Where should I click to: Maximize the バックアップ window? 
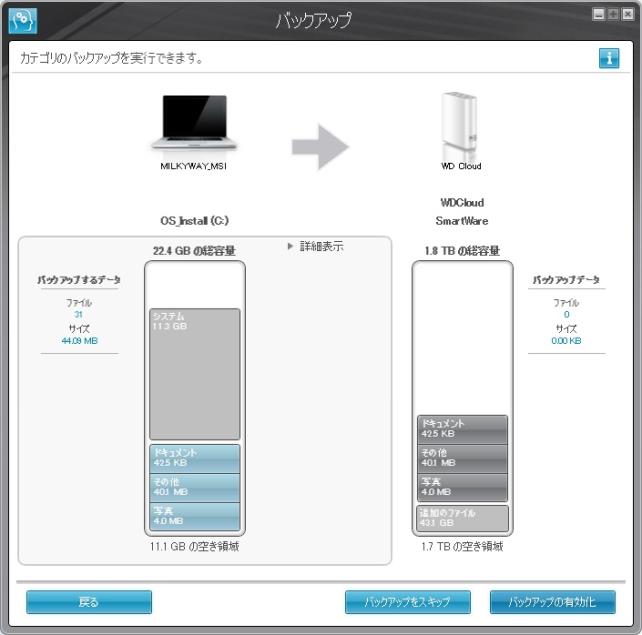pos(613,14)
